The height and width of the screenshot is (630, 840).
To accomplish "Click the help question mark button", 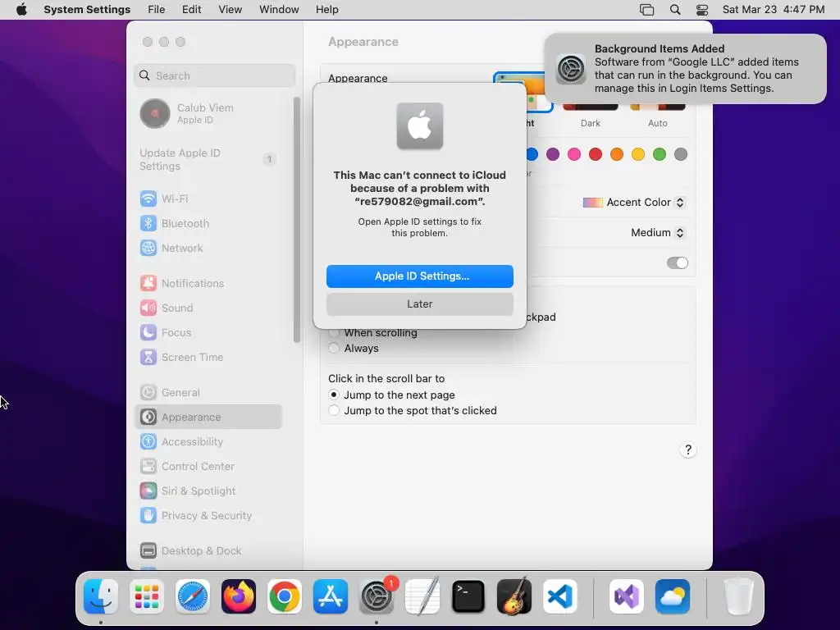I will 688,450.
